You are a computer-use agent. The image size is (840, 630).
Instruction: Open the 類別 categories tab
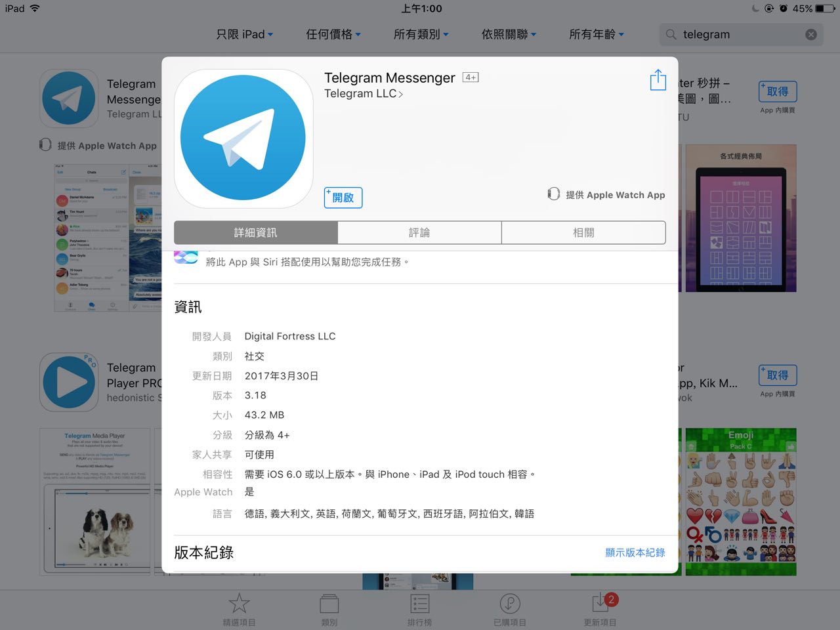(329, 610)
